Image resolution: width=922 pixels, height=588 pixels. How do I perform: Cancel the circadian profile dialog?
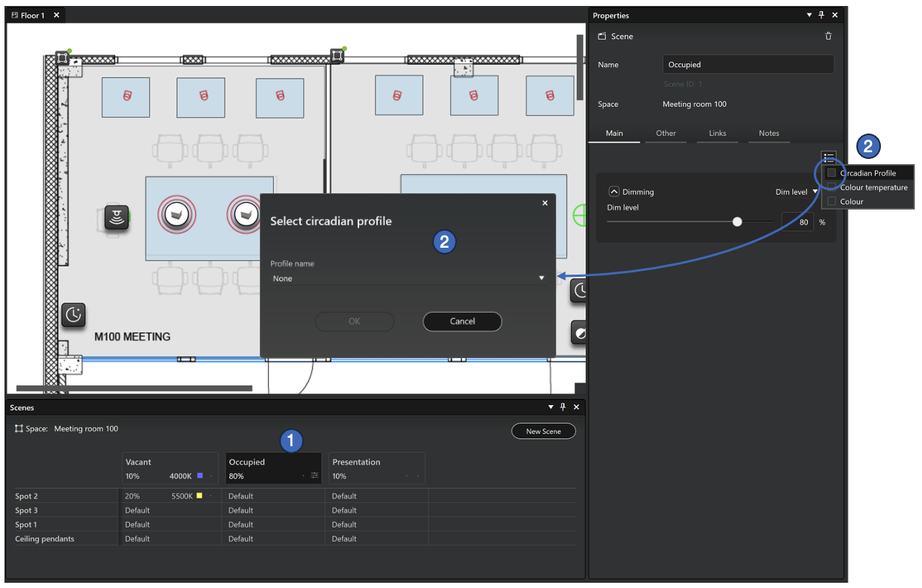coord(462,322)
